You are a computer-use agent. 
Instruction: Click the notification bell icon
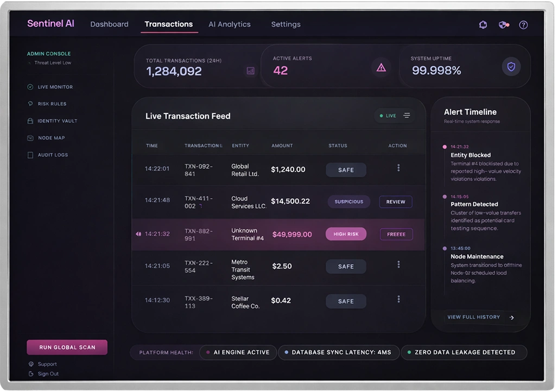tap(483, 24)
